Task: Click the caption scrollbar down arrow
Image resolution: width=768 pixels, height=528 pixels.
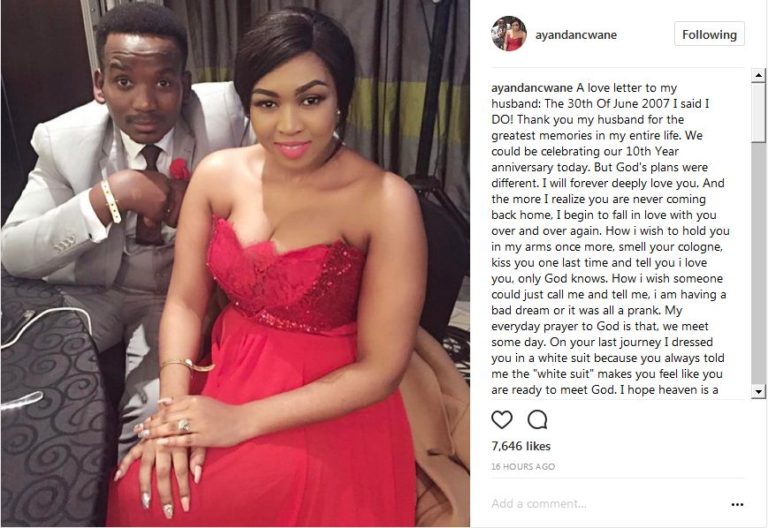Action: [758, 391]
